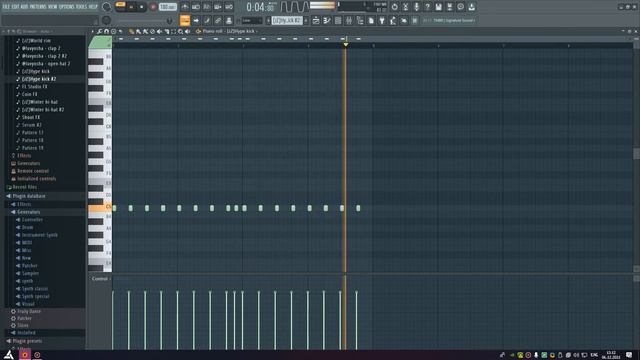Click the playhead marker on the timeline
Image resolution: width=640 pixels, height=360 pixels.
click(345, 44)
